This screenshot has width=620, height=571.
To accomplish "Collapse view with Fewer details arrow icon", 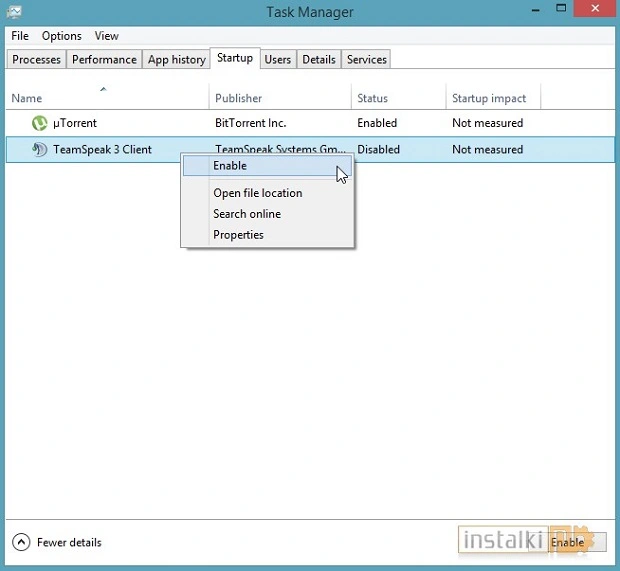I will click(x=21, y=542).
